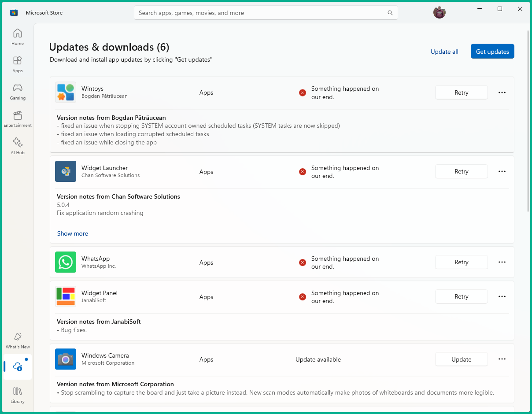Screen dimensions: 532x414
Task: Click the Widget Launcher app icon
Action: click(66, 171)
